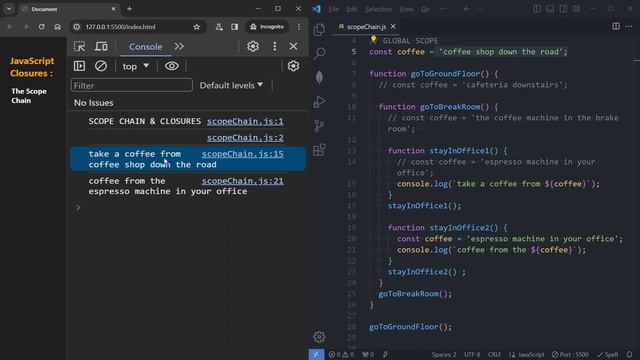Open console settings gear
Viewport: 640px width, 360px height.
(x=293, y=66)
